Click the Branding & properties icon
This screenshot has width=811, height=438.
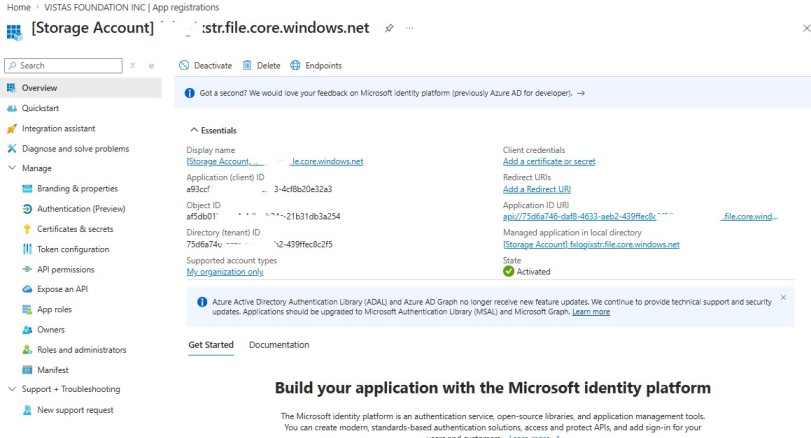tap(27, 189)
